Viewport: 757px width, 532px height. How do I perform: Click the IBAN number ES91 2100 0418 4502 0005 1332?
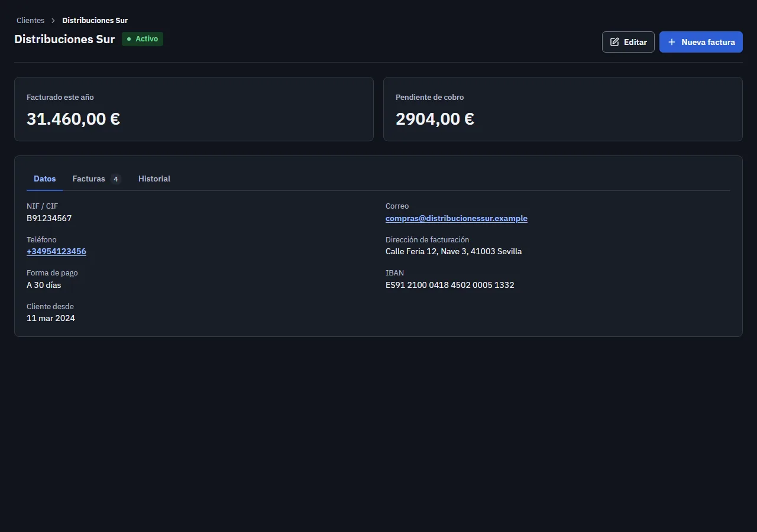(x=450, y=285)
